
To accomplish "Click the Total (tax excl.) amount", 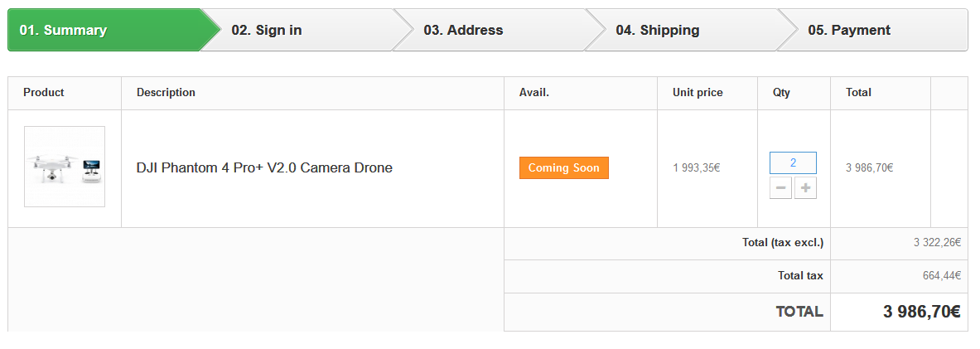I will (938, 243).
